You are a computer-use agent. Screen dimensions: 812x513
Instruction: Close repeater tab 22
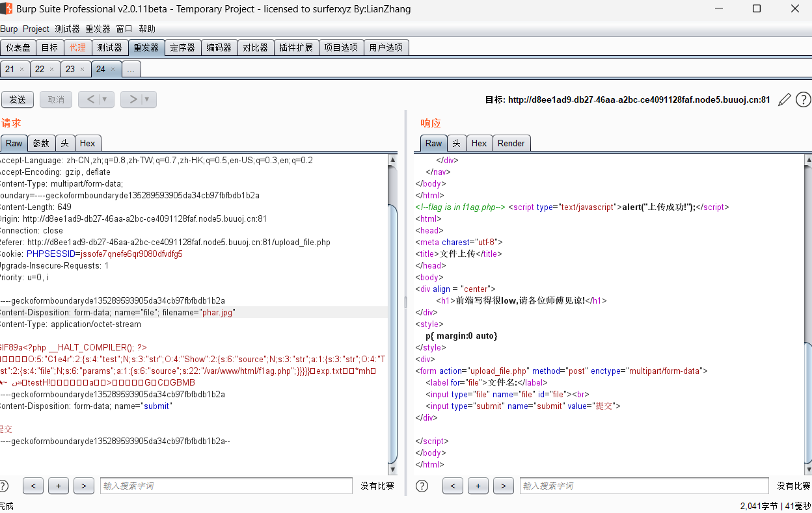coord(52,69)
